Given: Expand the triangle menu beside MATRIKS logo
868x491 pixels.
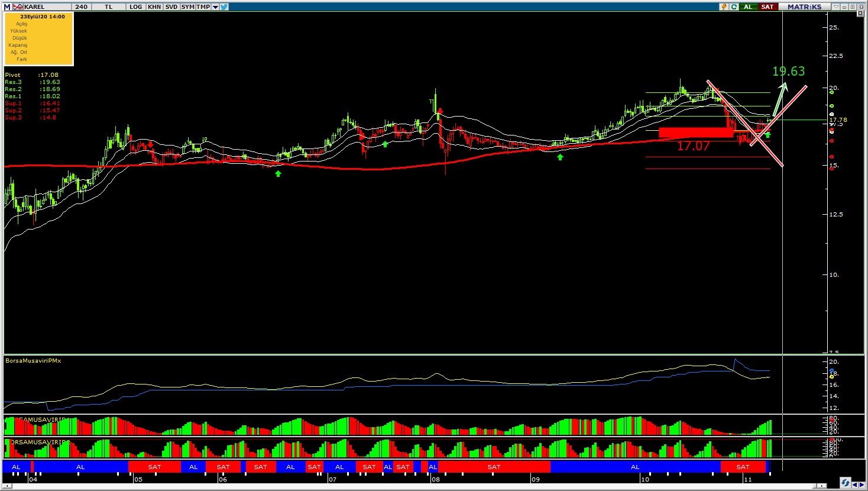Looking at the screenshot, I should (836, 7).
